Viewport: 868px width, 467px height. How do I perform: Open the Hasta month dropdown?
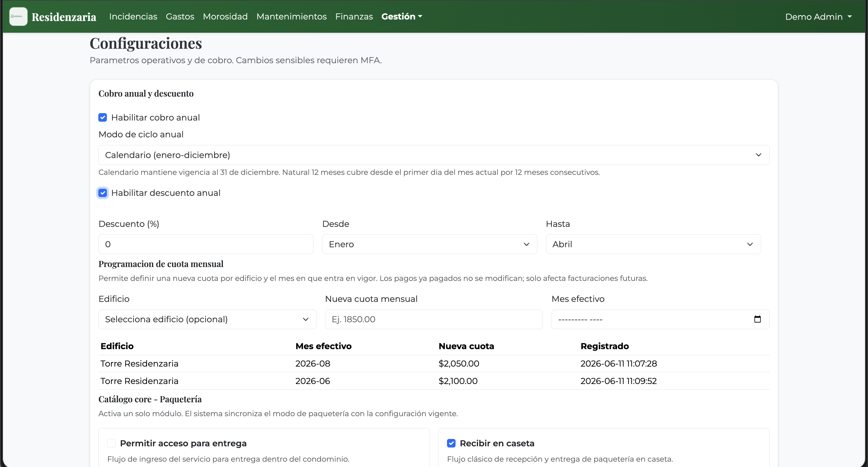(x=653, y=244)
